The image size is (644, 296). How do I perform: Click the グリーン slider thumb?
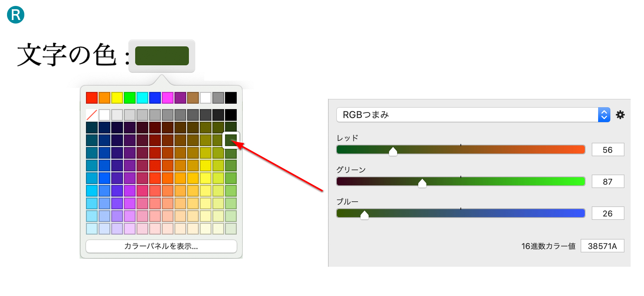click(x=422, y=183)
